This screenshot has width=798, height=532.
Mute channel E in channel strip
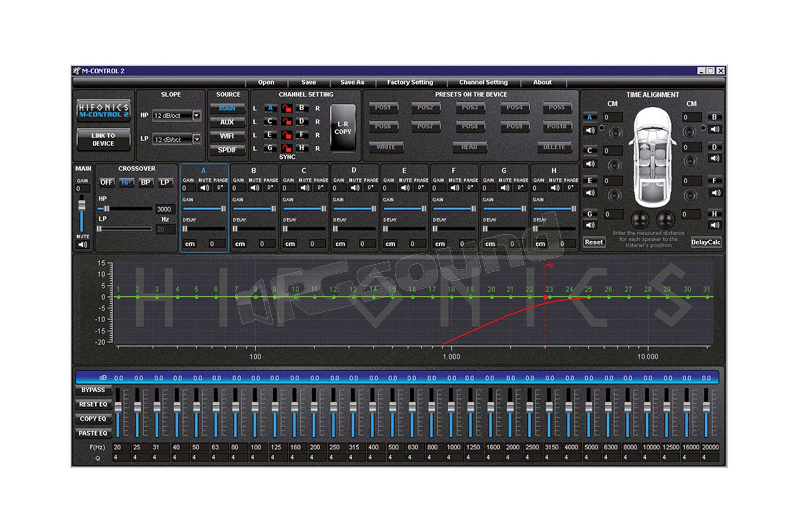tap(405, 187)
